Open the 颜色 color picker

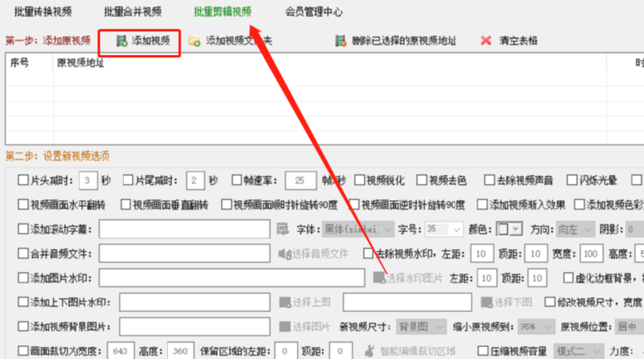[x=509, y=229]
